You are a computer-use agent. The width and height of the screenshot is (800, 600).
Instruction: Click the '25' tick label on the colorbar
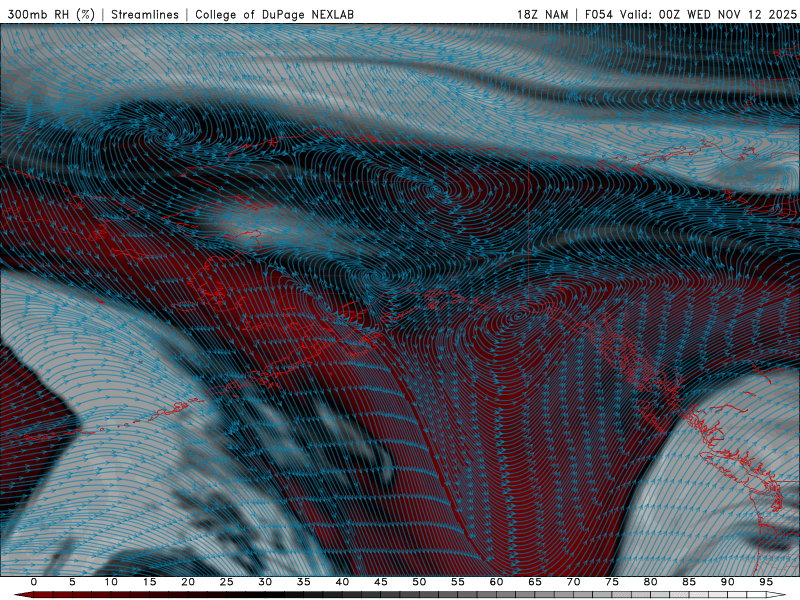tap(227, 582)
